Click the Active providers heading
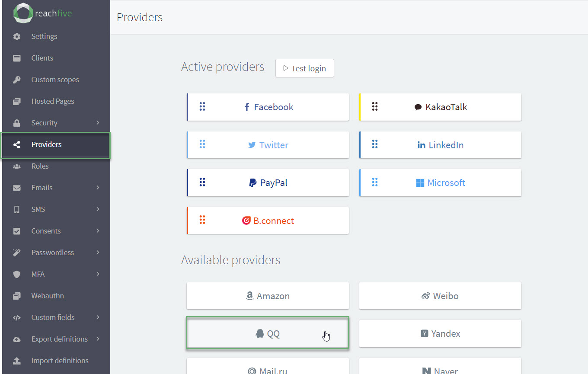The height and width of the screenshot is (374, 588). point(223,67)
